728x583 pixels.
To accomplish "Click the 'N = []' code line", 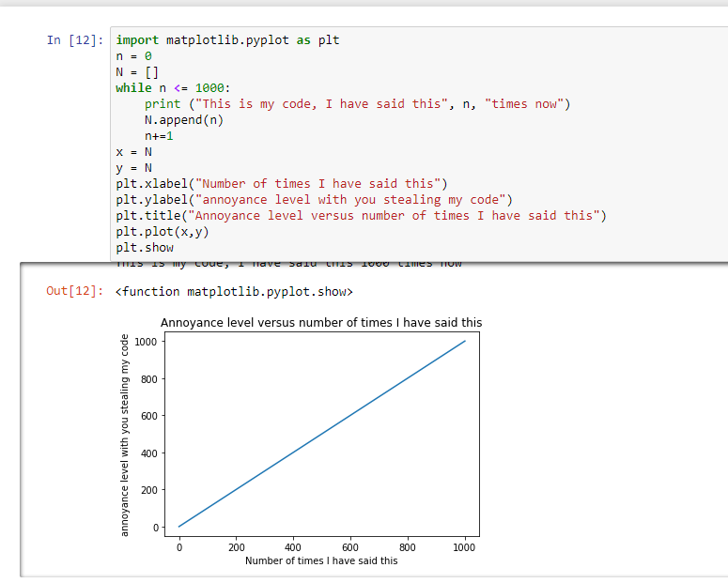I will 137,72.
